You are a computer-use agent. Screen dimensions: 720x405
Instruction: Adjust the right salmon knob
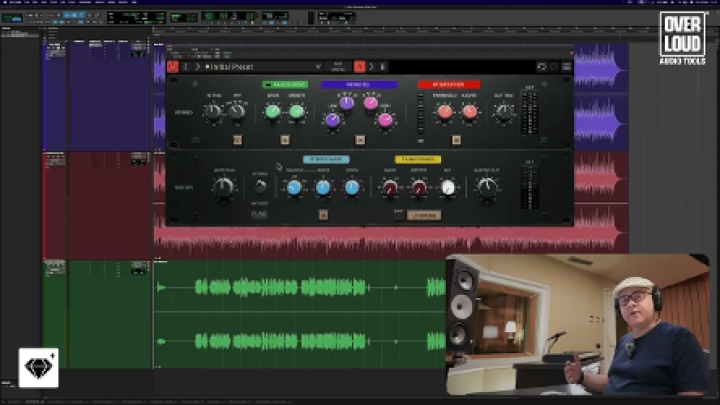(469, 111)
